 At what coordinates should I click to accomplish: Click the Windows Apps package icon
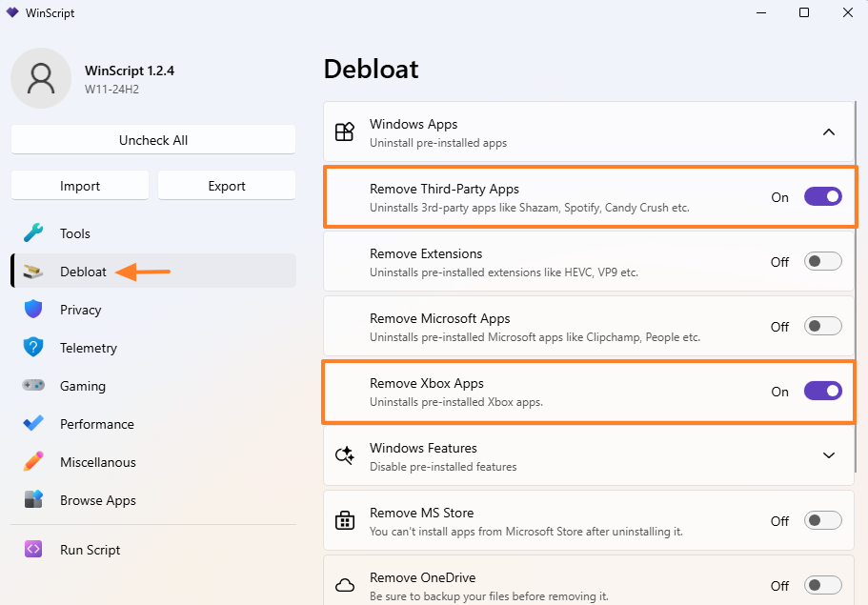pyautogui.click(x=345, y=132)
